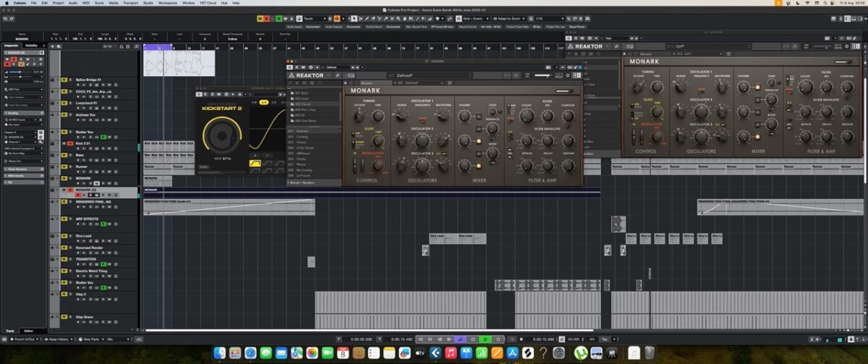Toggle Mute on Bass track
868x364 pixels.
click(x=64, y=156)
